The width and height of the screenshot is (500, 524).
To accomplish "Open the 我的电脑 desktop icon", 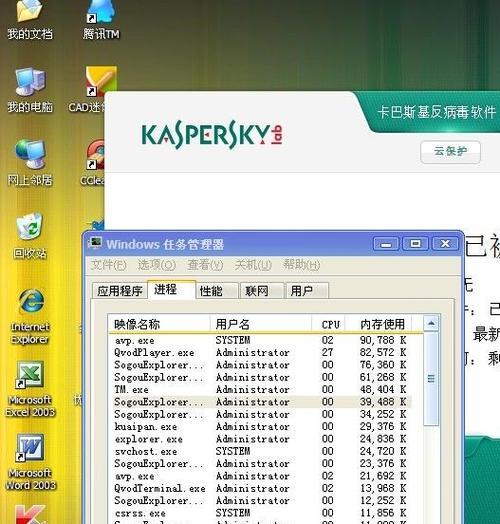I will pyautogui.click(x=30, y=90).
